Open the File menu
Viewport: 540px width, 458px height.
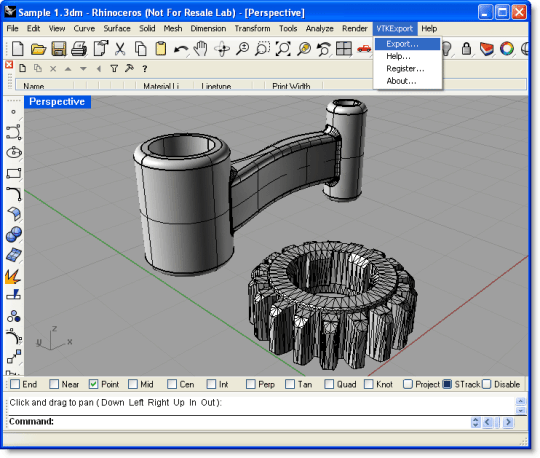(12, 29)
